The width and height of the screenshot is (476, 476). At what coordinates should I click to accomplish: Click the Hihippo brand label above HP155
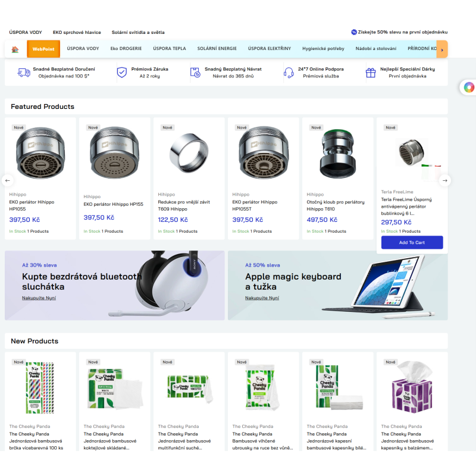pyautogui.click(x=92, y=197)
